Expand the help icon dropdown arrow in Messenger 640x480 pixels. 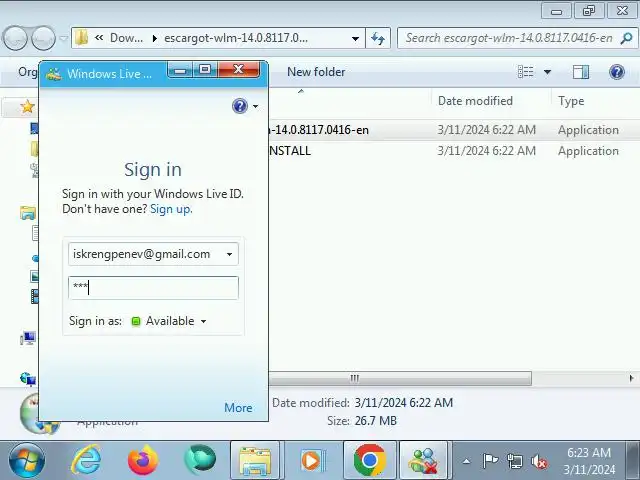256,107
